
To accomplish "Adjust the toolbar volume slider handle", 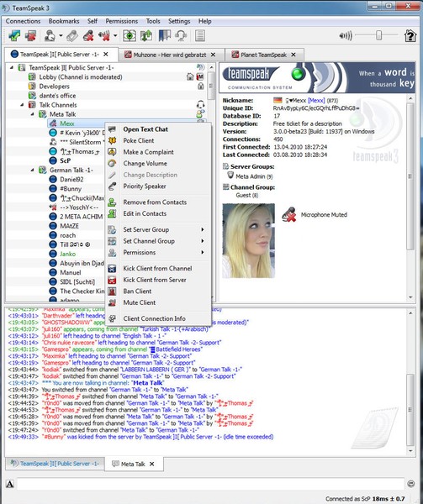I will [379, 35].
